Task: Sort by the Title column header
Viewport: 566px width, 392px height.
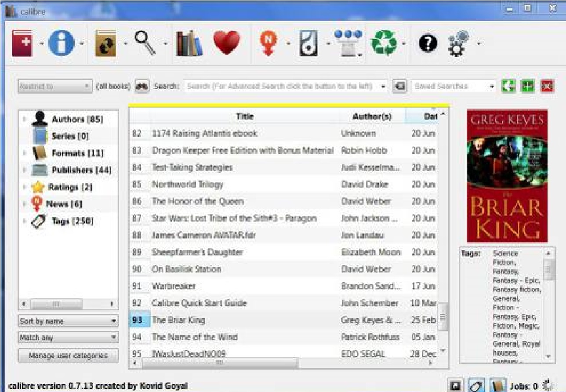Action: (x=245, y=117)
